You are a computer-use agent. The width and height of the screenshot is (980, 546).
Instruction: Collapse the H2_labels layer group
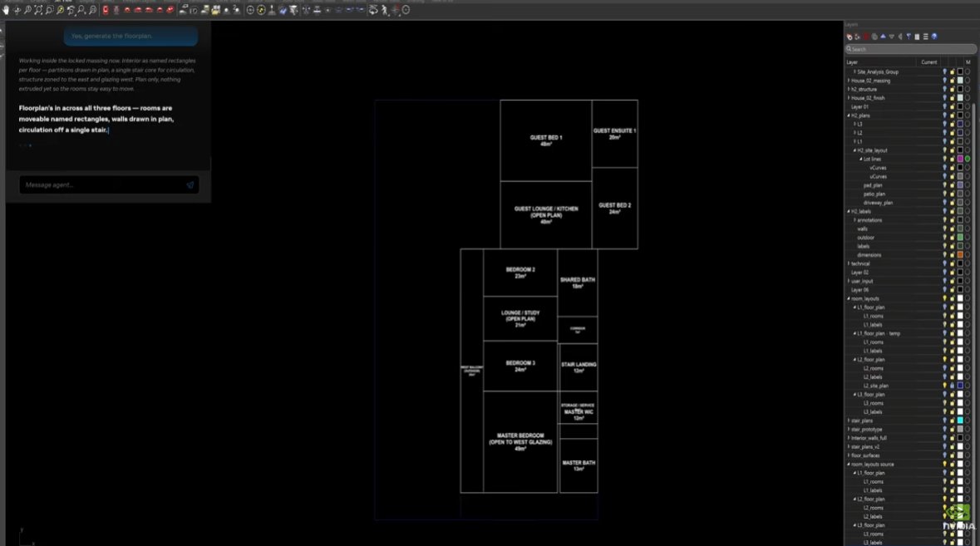[x=848, y=211]
